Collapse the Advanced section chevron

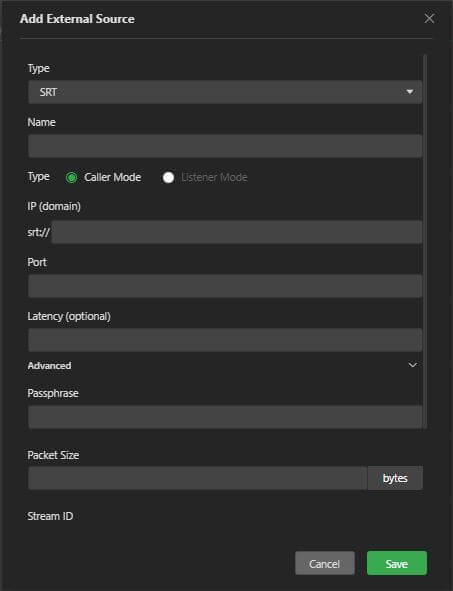pos(413,365)
